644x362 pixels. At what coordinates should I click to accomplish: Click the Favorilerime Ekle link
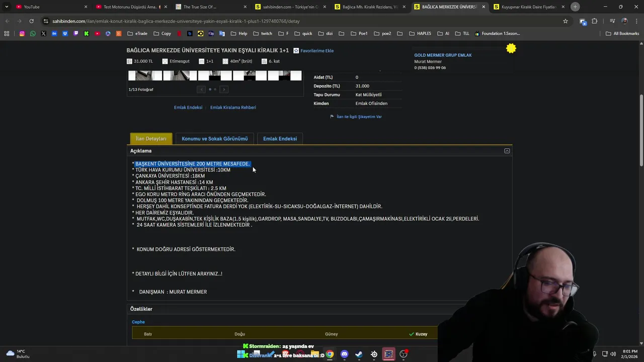coord(317,51)
